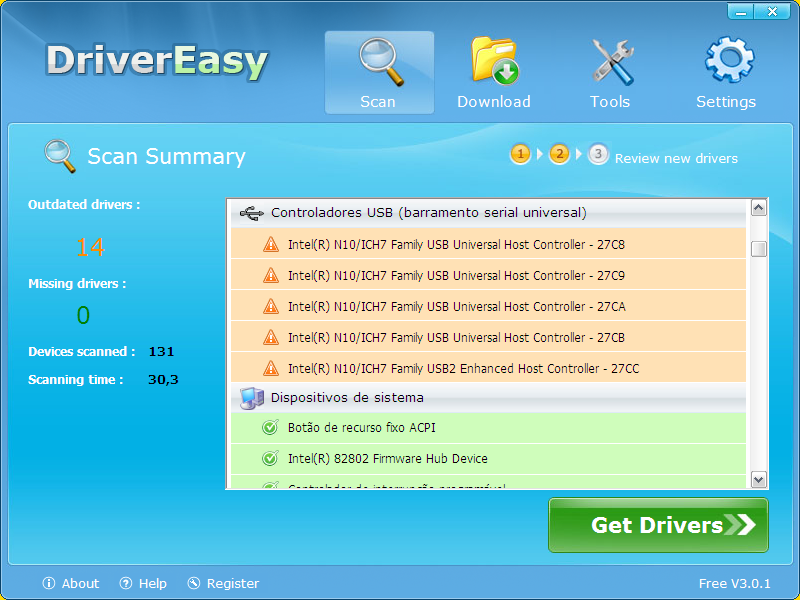Click green check for 82802 Firmware Hub Device
This screenshot has height=600, width=800.
click(270, 458)
